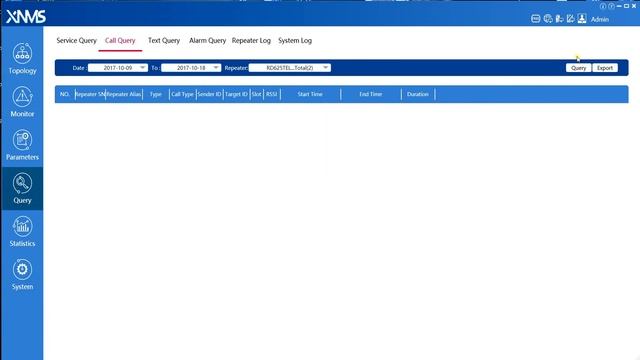Select the Call Query tab
The height and width of the screenshot is (360, 640).
[120, 40]
